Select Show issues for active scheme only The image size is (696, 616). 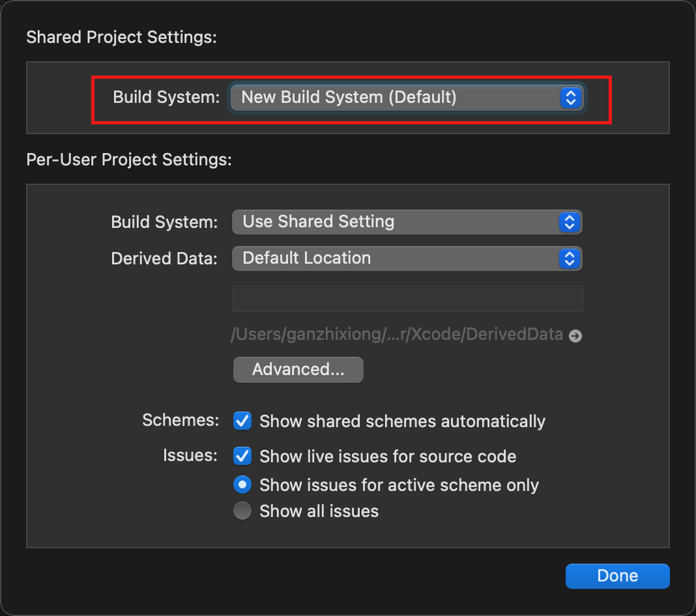tap(242, 484)
